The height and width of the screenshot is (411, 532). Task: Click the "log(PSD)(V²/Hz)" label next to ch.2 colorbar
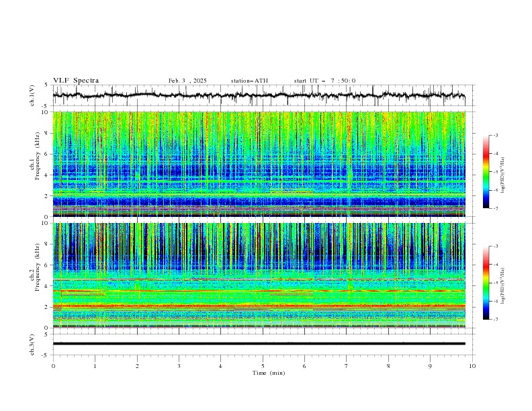pos(503,286)
